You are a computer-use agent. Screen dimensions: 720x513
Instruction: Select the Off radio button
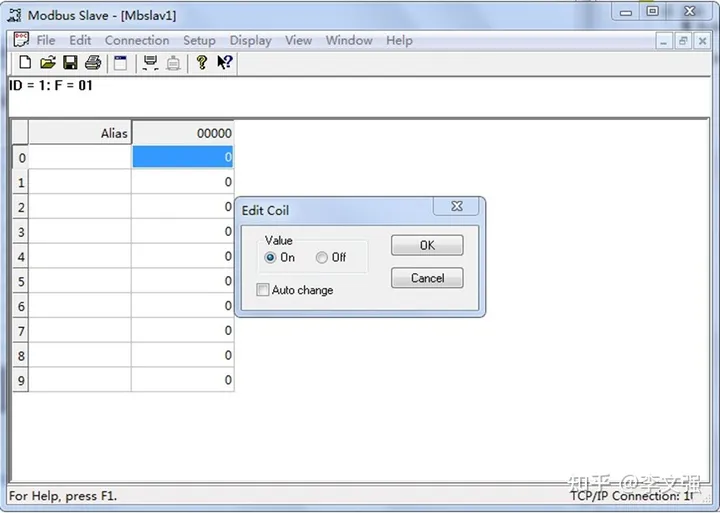pos(322,258)
